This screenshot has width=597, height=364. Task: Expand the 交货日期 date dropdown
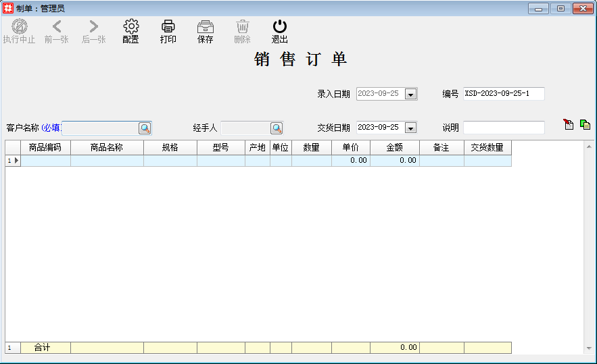point(410,128)
